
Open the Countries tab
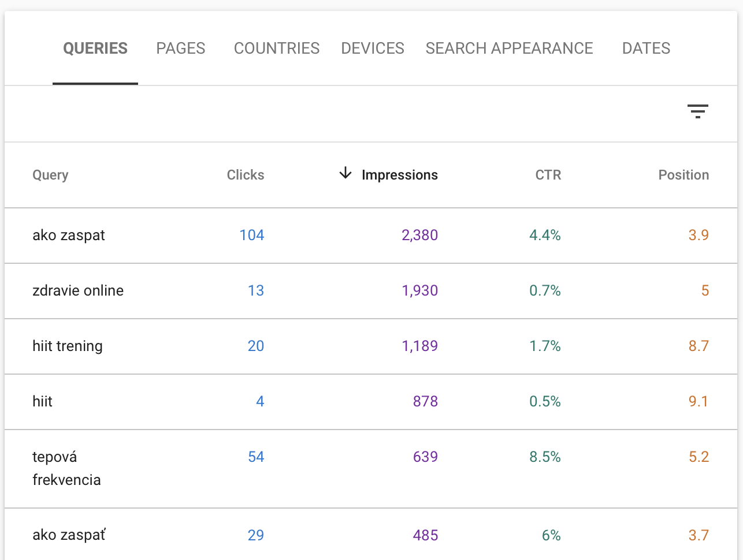(x=277, y=48)
